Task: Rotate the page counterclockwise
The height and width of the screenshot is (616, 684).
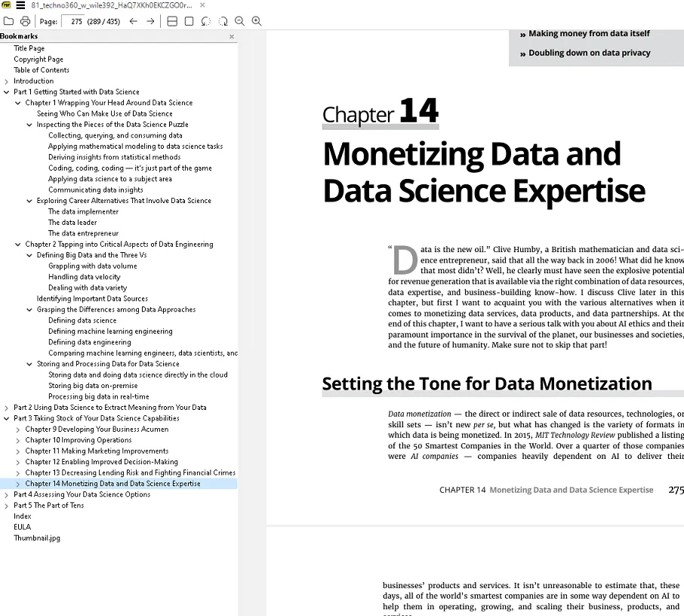Action: (x=206, y=21)
